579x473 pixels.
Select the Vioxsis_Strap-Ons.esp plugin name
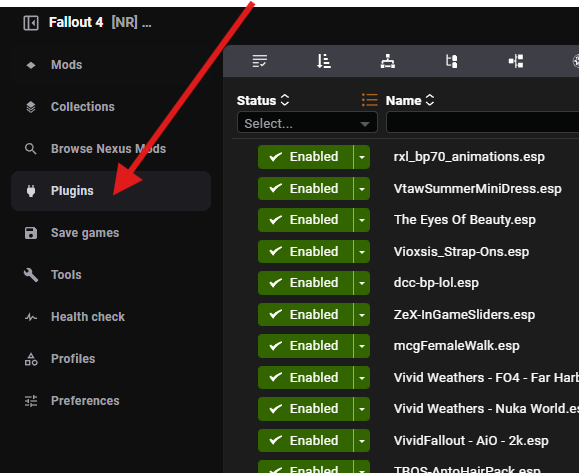click(461, 252)
